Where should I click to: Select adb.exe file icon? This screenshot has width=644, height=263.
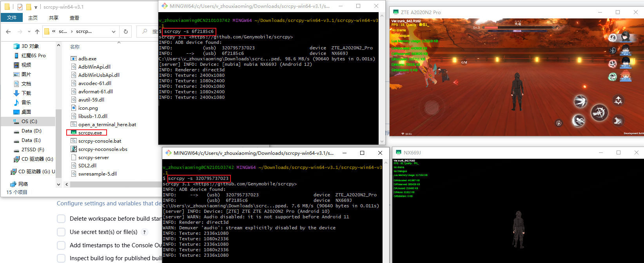click(x=74, y=58)
